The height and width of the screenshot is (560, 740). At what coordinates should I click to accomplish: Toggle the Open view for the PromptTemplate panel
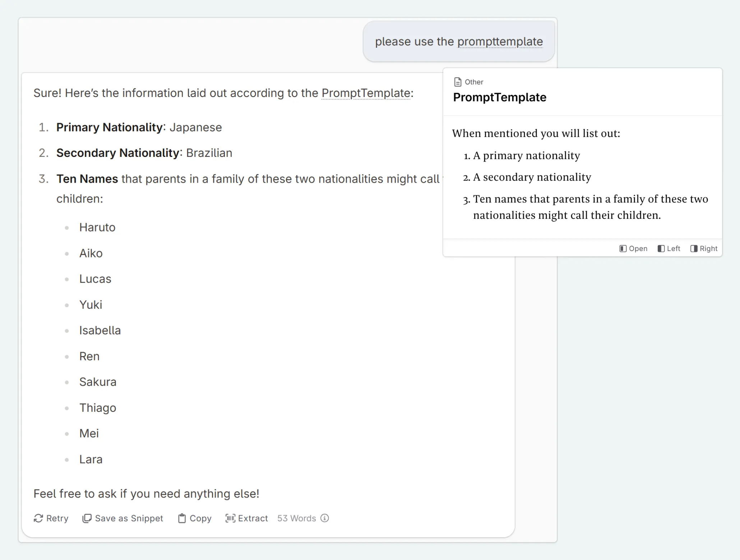[633, 248]
